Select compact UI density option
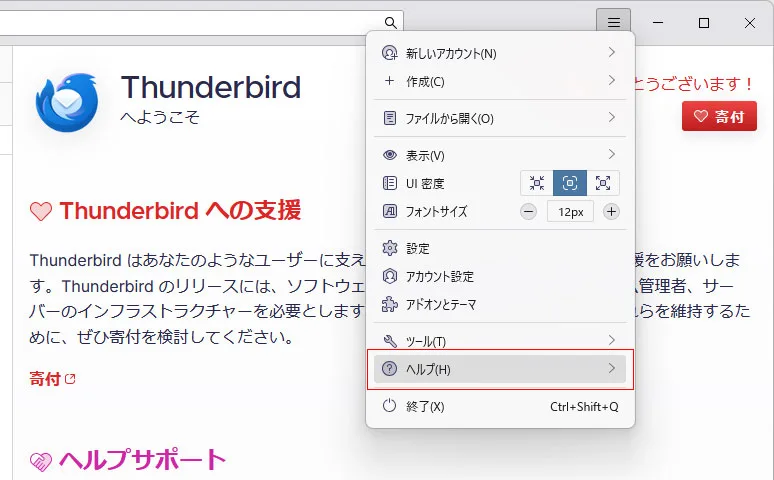This screenshot has height=480, width=774. 537,183
